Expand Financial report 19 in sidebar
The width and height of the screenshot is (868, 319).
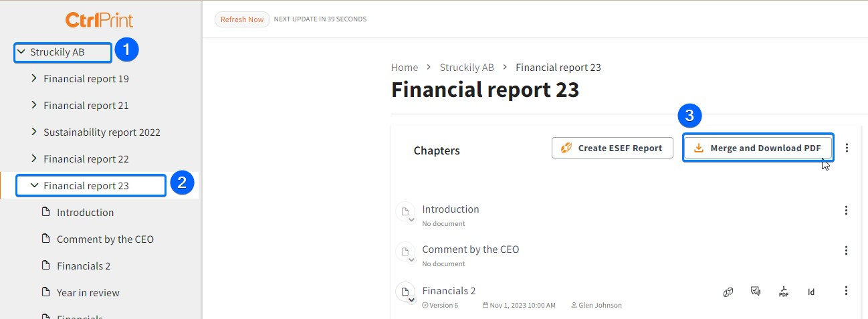coord(34,78)
